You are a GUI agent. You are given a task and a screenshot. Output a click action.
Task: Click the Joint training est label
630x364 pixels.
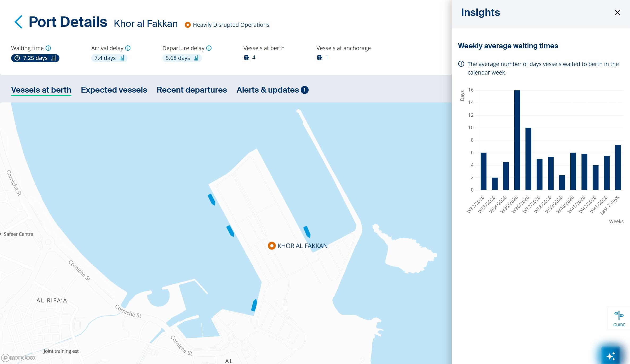(x=61, y=351)
